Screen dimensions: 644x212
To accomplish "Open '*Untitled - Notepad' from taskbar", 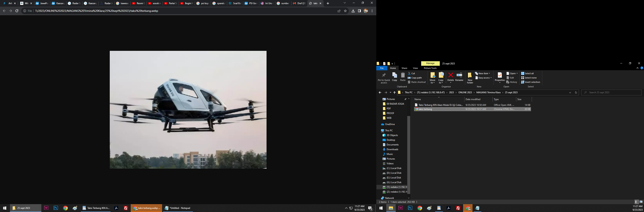I will [178, 208].
